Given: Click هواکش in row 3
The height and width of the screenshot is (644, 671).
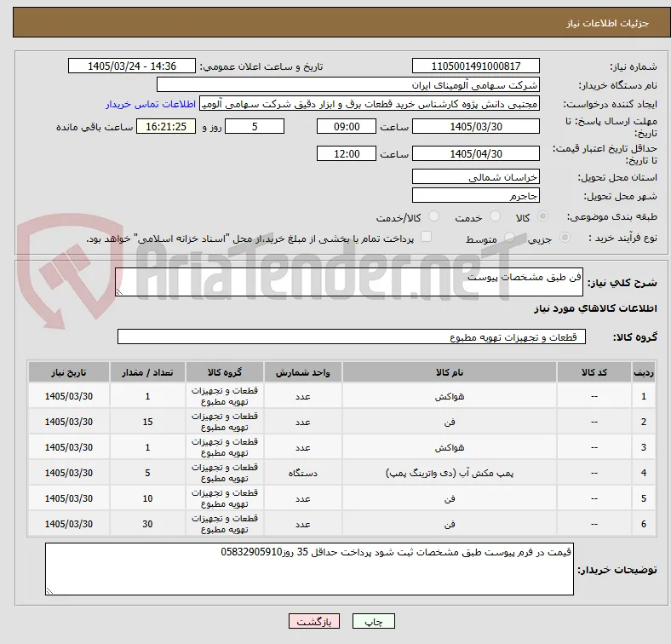Looking at the screenshot, I should pyautogui.click(x=450, y=447).
